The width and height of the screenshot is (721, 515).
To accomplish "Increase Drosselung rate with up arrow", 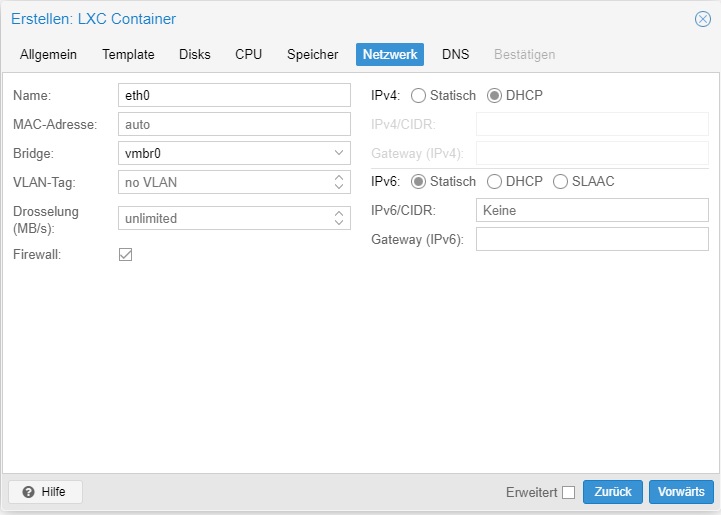I will pyautogui.click(x=338, y=214).
